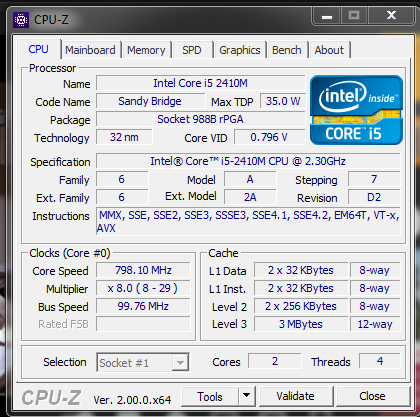Expand the Tools dropdown arrow

pos(247,396)
